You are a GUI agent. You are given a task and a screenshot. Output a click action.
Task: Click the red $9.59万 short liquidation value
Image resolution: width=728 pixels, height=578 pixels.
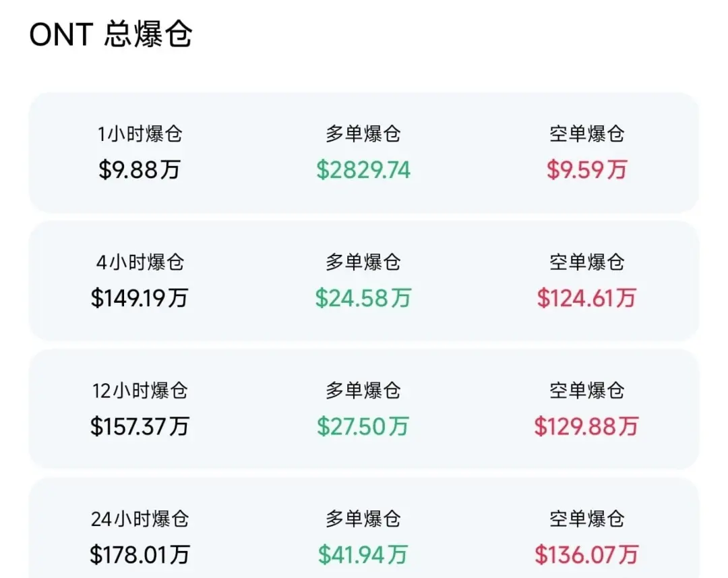586,169
